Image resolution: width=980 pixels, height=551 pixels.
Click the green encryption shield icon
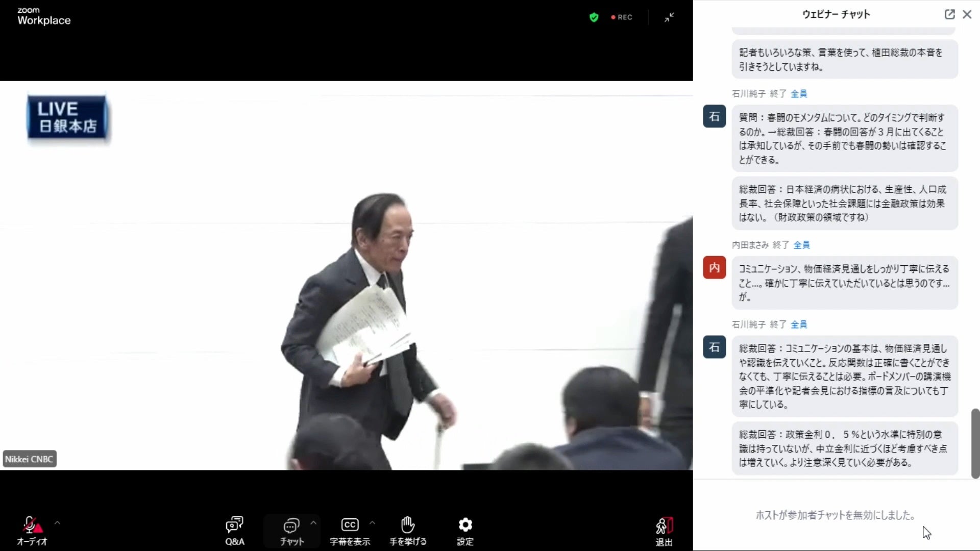pos(594,17)
